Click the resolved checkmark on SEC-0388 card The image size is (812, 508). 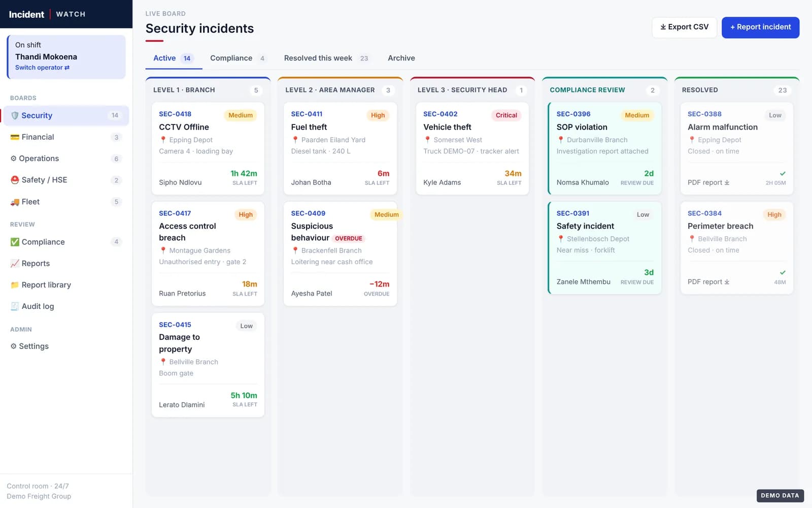coord(783,173)
